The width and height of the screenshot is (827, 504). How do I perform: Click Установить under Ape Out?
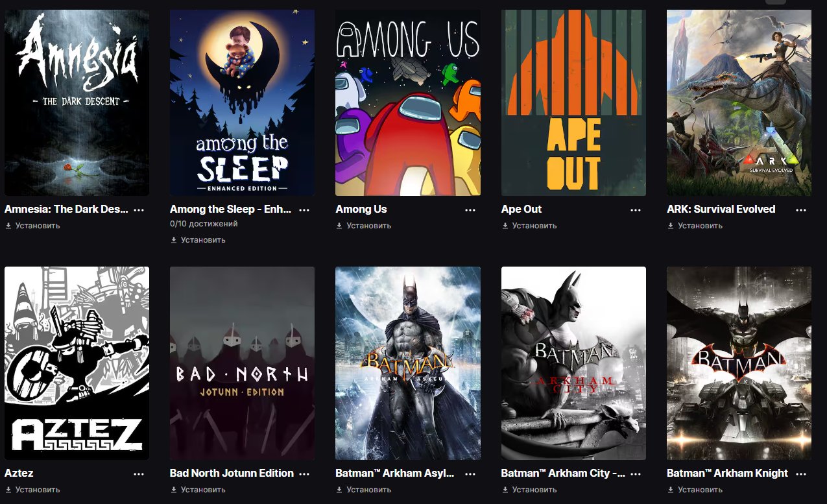pyautogui.click(x=529, y=226)
